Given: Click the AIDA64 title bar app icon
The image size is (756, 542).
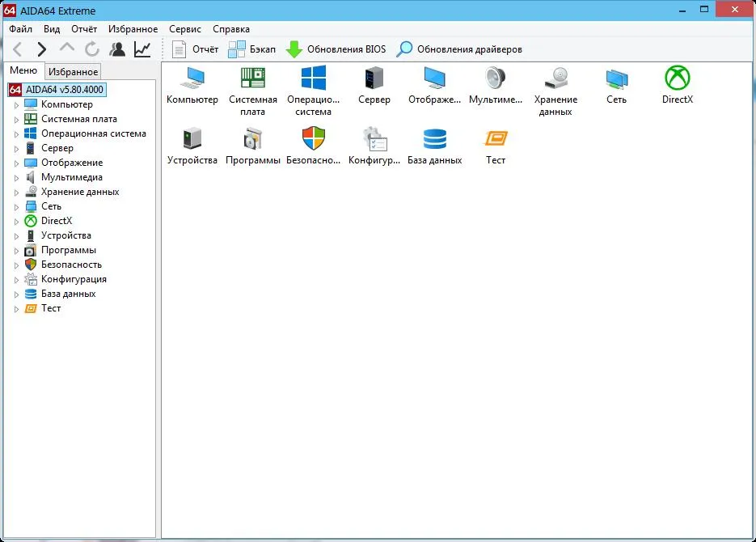Looking at the screenshot, I should [x=10, y=11].
